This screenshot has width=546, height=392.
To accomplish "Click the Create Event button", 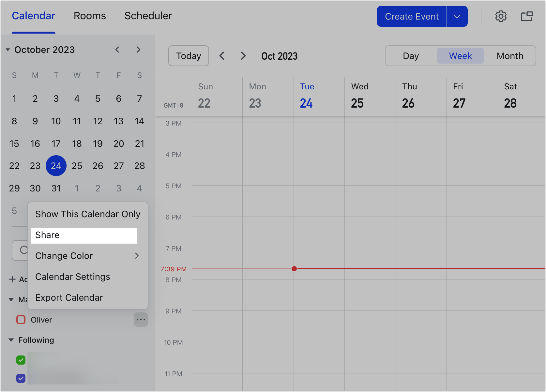I will pyautogui.click(x=411, y=16).
